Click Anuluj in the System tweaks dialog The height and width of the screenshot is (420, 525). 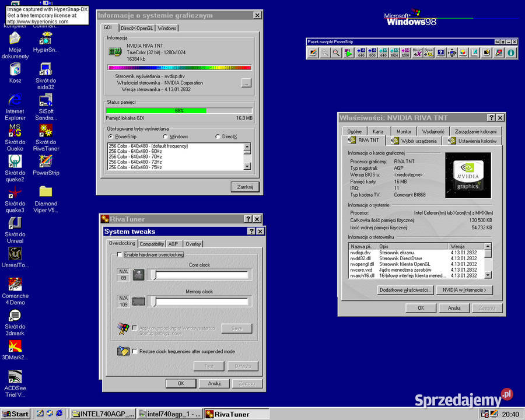[x=214, y=383]
